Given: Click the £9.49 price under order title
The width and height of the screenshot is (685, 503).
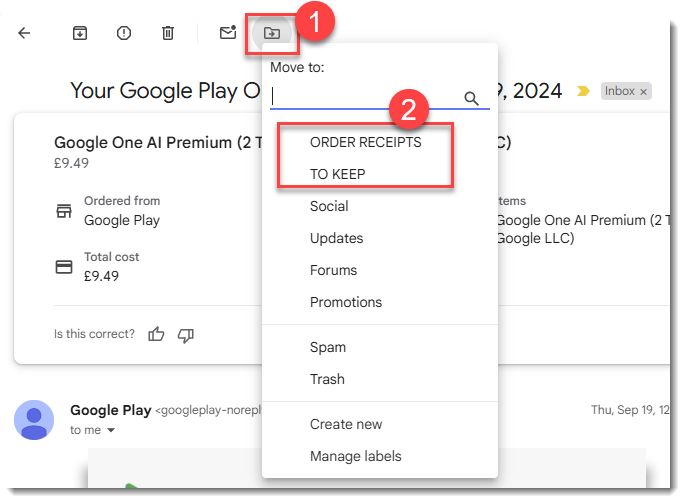Looking at the screenshot, I should pos(71,163).
